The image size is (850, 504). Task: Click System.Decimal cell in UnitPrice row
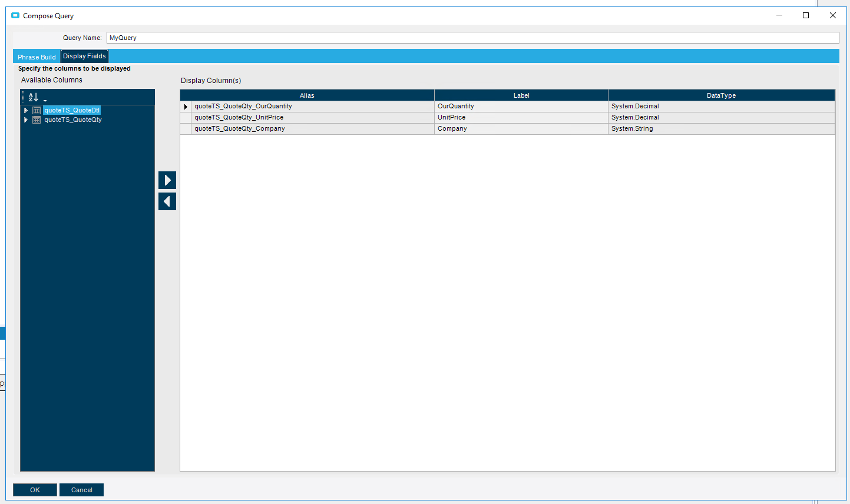[x=722, y=118]
